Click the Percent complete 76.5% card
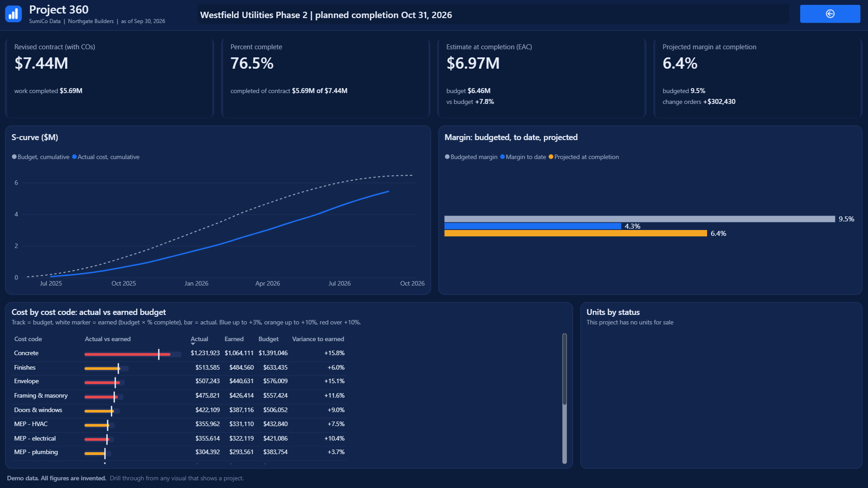The height and width of the screenshot is (488, 868). [x=325, y=78]
